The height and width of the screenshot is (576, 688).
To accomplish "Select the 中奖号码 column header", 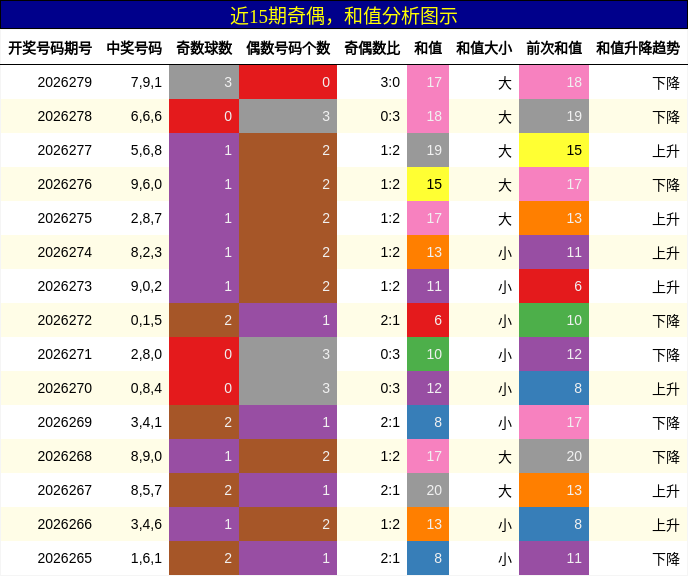I will pyautogui.click(x=134, y=48).
